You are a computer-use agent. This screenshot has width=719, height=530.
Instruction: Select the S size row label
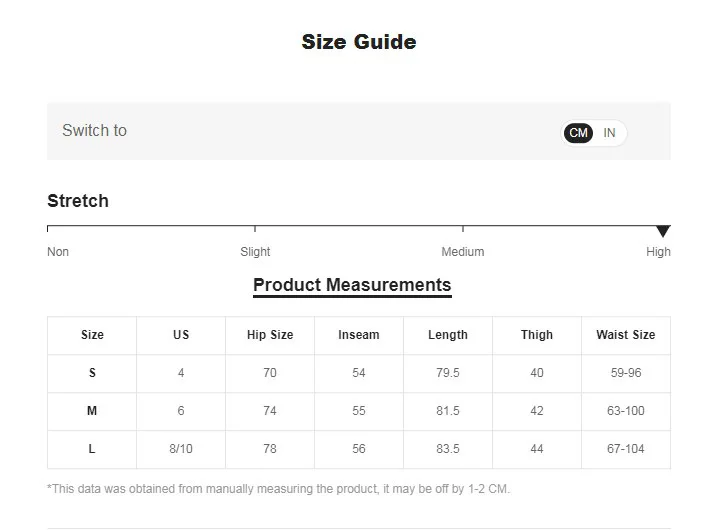pos(92,373)
